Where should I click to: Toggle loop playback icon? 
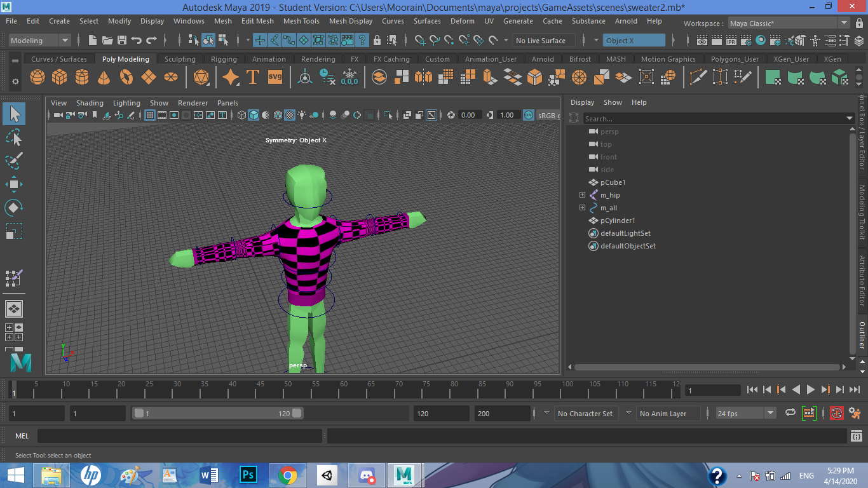point(790,413)
